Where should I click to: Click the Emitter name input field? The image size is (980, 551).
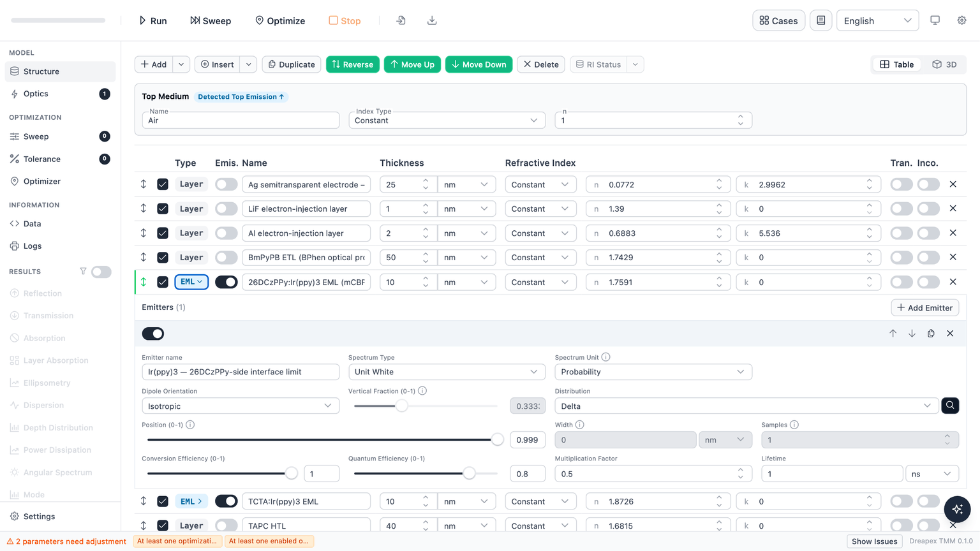[x=240, y=372]
